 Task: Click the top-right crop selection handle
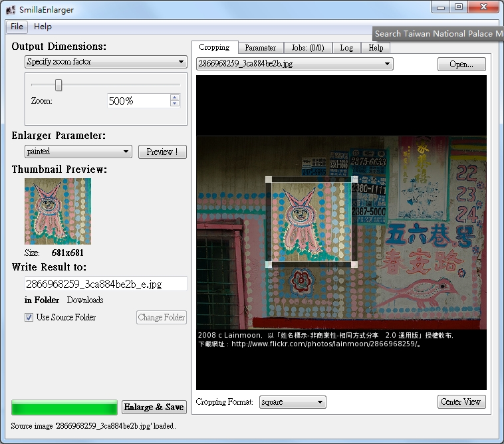point(354,179)
